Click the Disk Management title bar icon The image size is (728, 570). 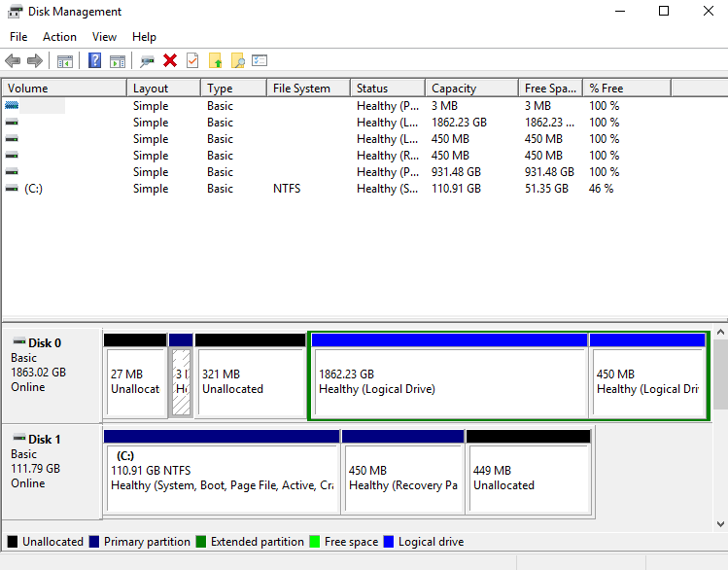pyautogui.click(x=15, y=11)
